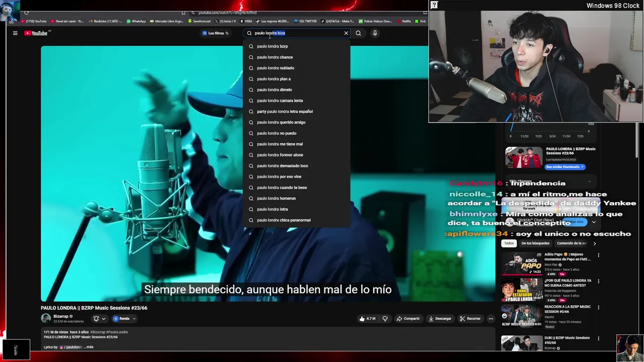
Task: Choose 'paulo londra por eso vine' suggestion
Action: click(x=297, y=176)
